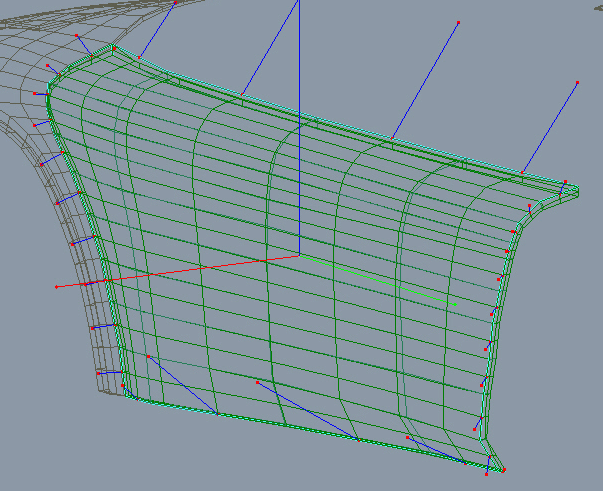Click the solid red axis line
The image size is (603, 491).
(x=180, y=271)
